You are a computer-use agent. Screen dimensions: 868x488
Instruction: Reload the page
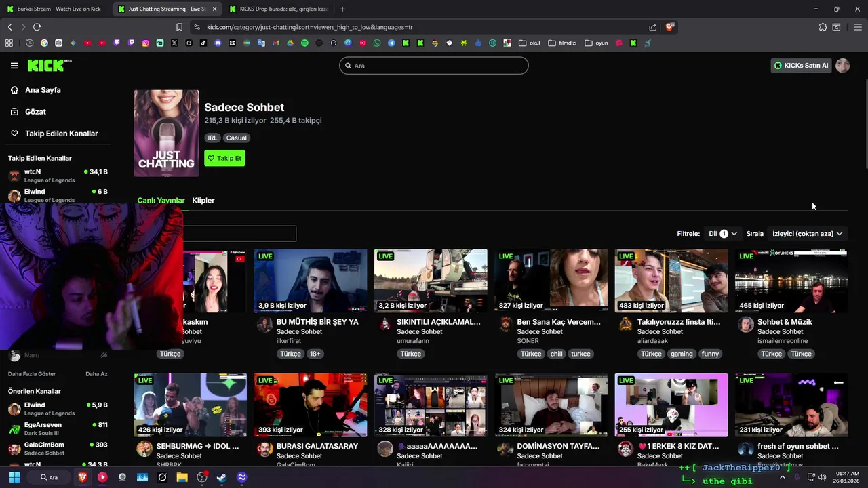tap(37, 27)
